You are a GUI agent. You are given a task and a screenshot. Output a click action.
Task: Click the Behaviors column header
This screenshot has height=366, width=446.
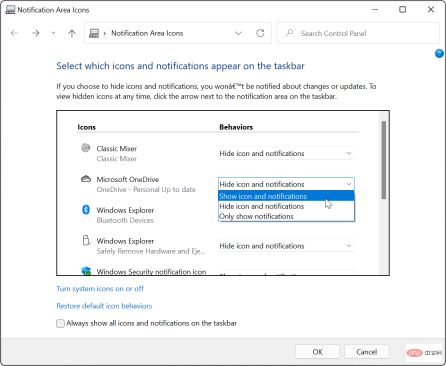click(236, 127)
